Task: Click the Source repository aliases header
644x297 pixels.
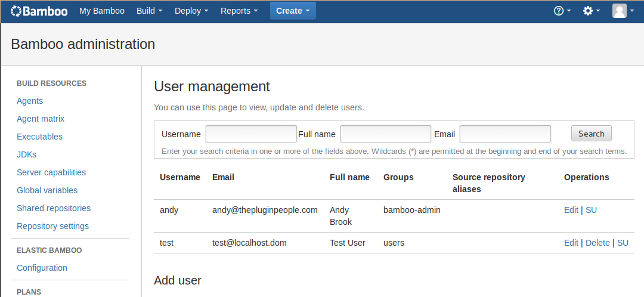Action: pyautogui.click(x=489, y=183)
